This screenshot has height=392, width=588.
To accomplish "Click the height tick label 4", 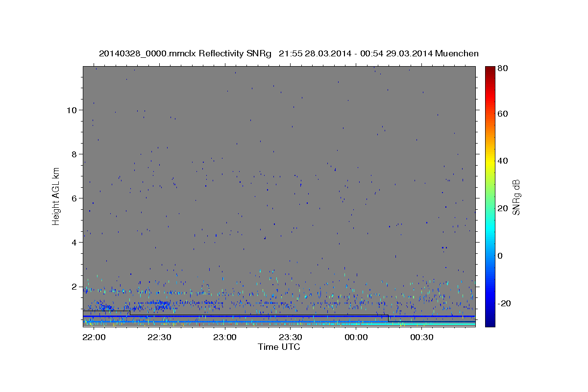I will pyautogui.click(x=75, y=242).
